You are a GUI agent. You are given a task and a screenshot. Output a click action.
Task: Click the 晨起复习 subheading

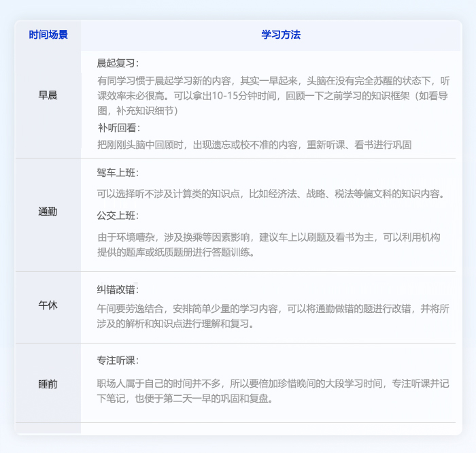point(118,63)
